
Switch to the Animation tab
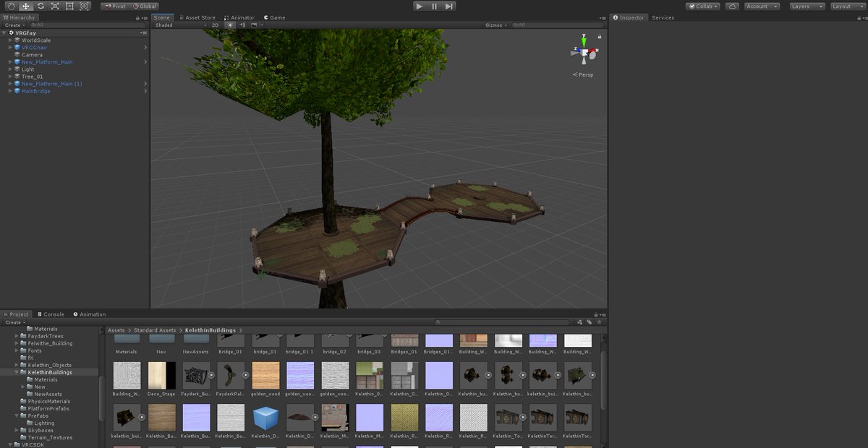coord(90,314)
